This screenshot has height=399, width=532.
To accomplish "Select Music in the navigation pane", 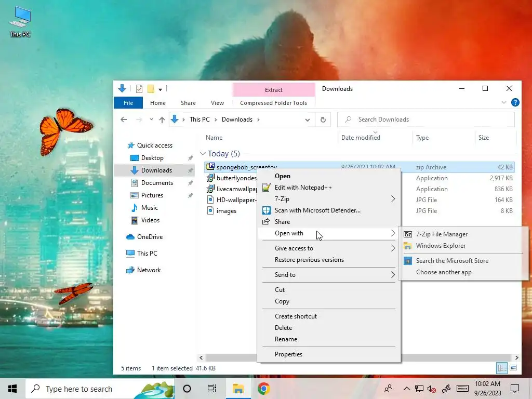I will click(x=149, y=208).
